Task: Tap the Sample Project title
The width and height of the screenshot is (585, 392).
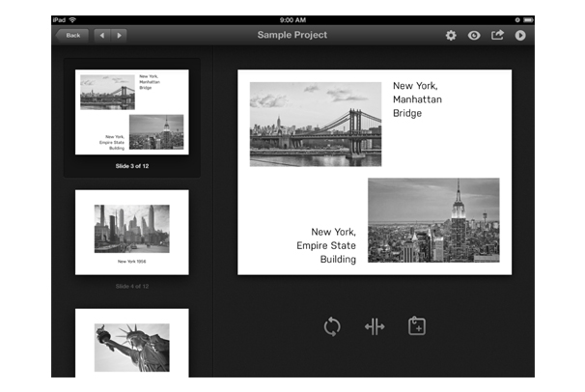Action: (292, 36)
